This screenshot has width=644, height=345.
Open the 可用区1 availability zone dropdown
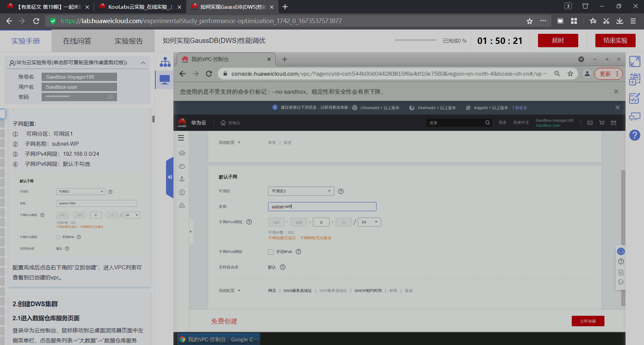pyautogui.click(x=301, y=191)
